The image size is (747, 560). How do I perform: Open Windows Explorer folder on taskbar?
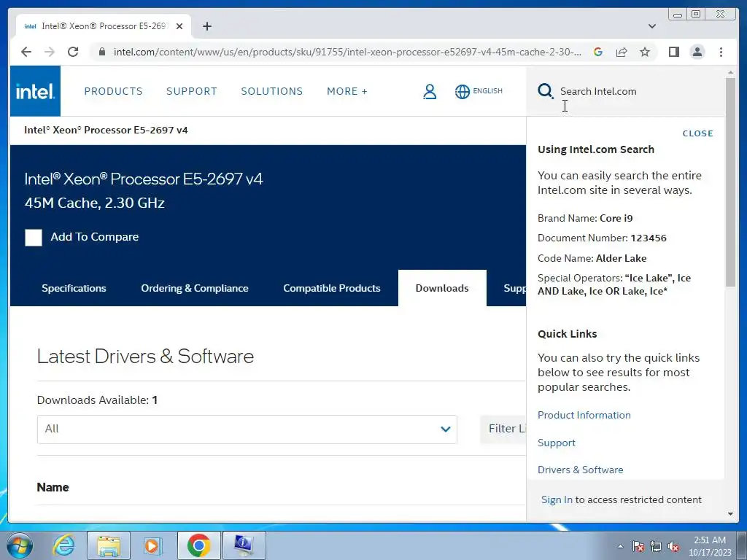109,545
